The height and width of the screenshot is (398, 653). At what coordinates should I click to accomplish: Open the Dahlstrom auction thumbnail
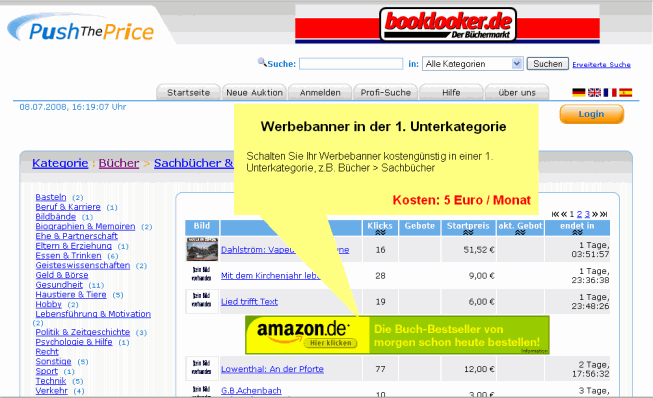coord(202,249)
